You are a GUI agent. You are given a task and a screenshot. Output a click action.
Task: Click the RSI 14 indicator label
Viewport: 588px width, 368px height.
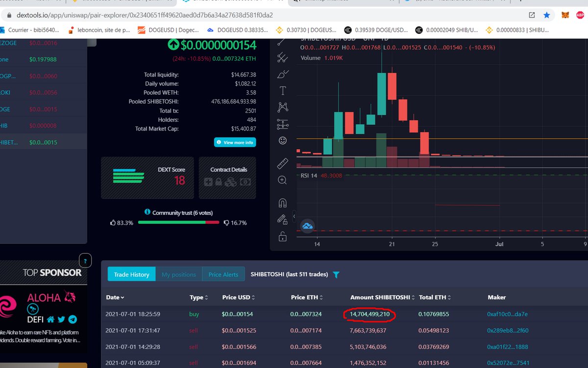308,175
